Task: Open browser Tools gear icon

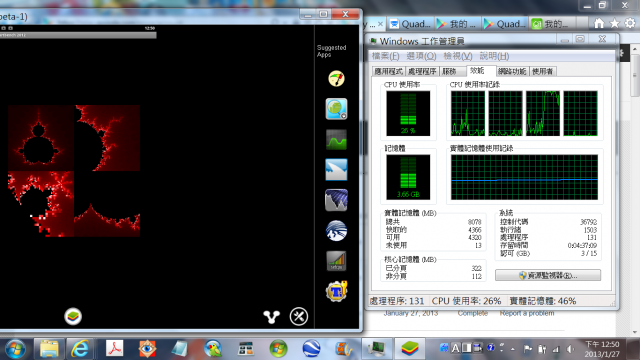Action: tap(630, 23)
